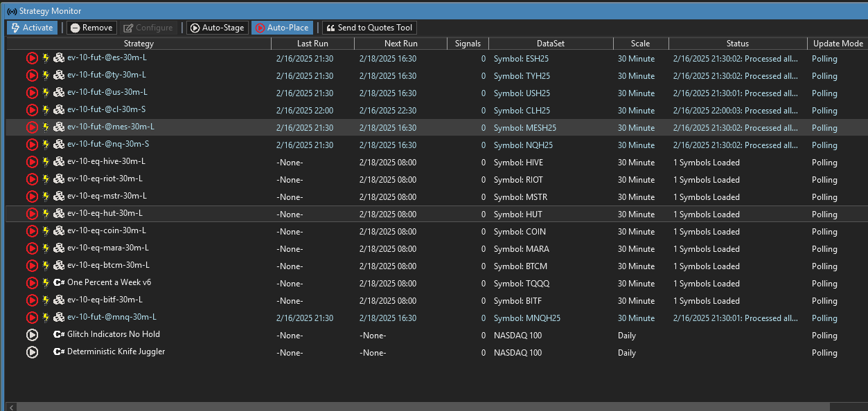Viewport: 868px width, 411px height.
Task: Toggle the Activate button in the toolbar
Action: 32,28
